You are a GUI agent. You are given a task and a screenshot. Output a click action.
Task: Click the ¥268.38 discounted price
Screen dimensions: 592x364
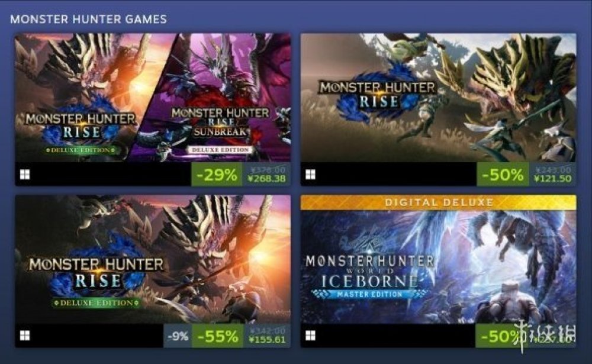click(266, 179)
